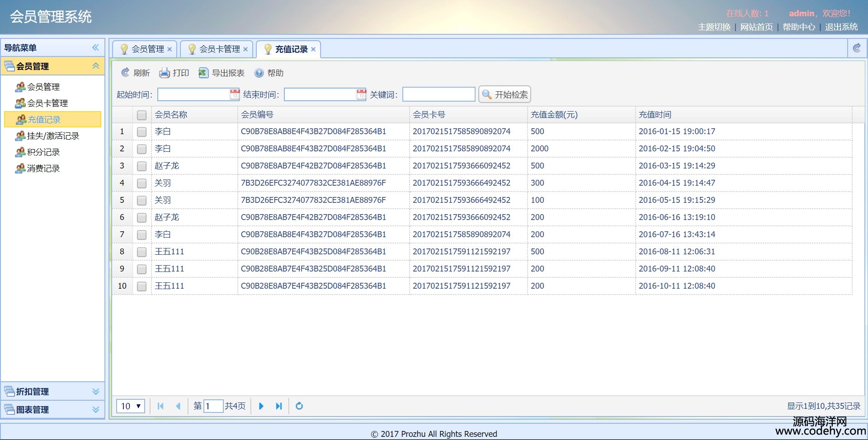Open the end time calendar picker
This screenshot has height=440, width=868.
[361, 94]
